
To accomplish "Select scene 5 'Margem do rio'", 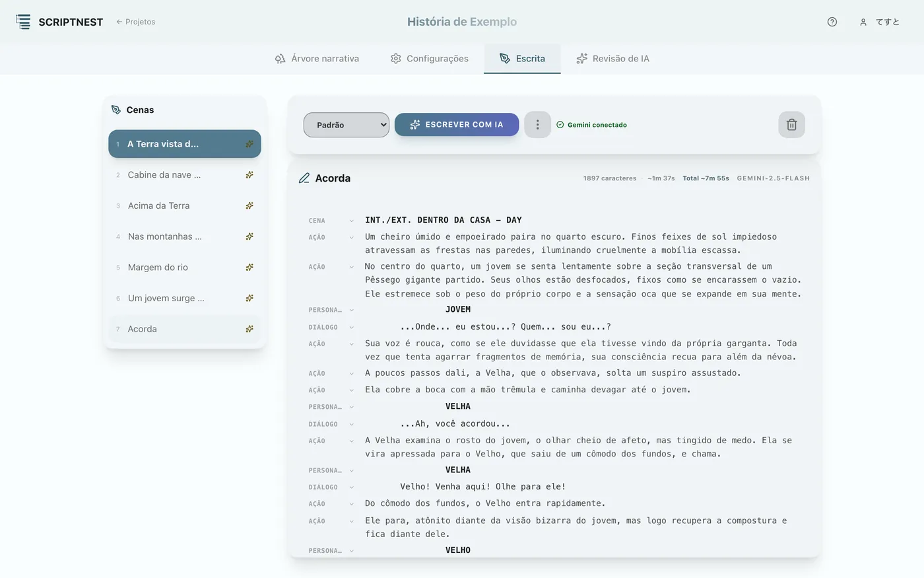I will tap(185, 268).
